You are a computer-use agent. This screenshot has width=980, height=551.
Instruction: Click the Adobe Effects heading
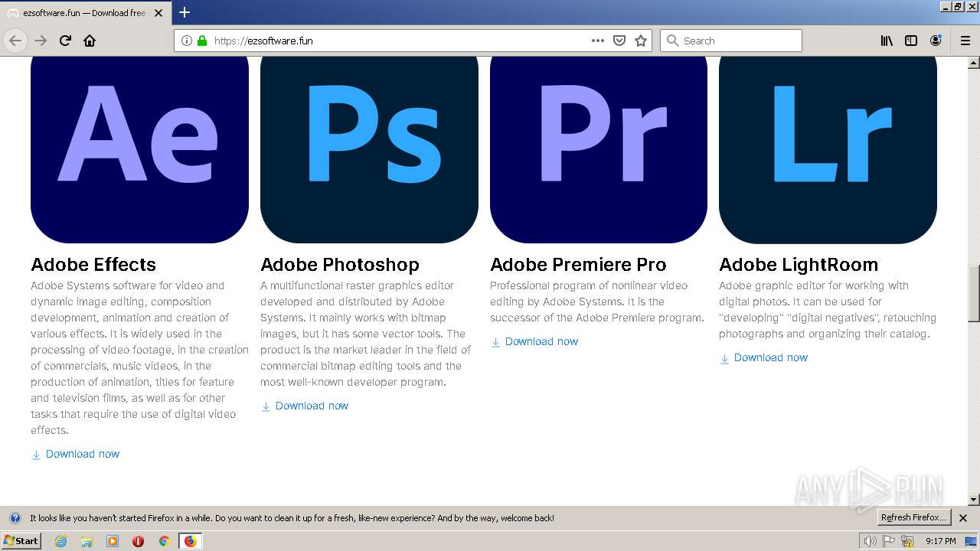tap(93, 265)
